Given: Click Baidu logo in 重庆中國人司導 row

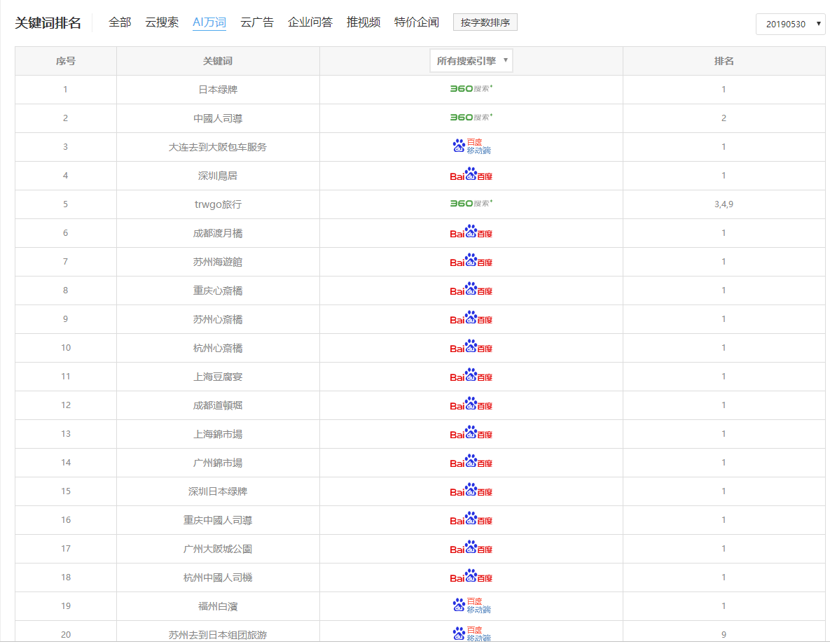Looking at the screenshot, I should [x=471, y=519].
